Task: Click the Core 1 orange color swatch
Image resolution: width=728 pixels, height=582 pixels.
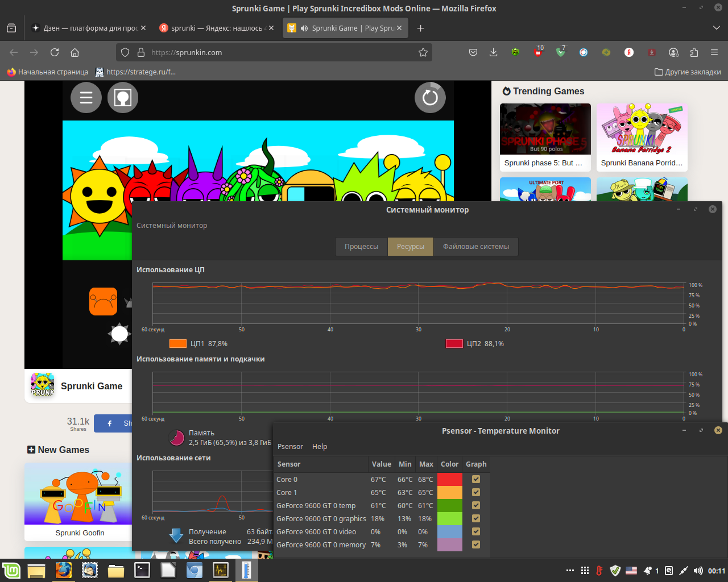Action: point(450,492)
